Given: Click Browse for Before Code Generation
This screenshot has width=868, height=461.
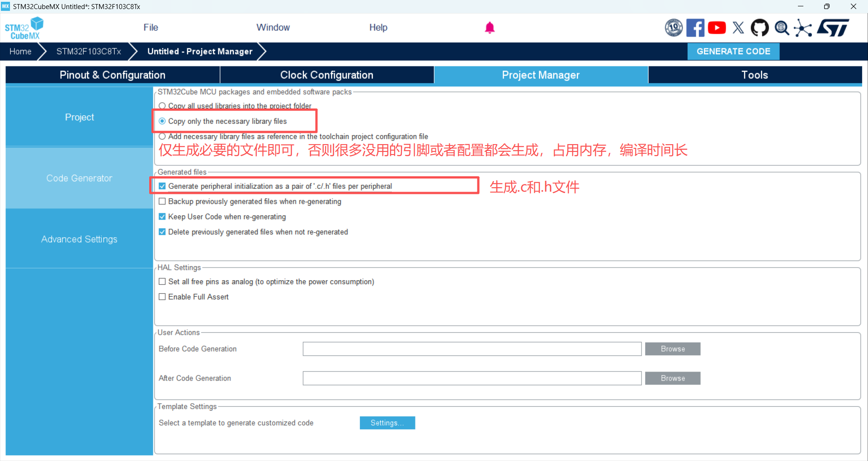Looking at the screenshot, I should 673,349.
